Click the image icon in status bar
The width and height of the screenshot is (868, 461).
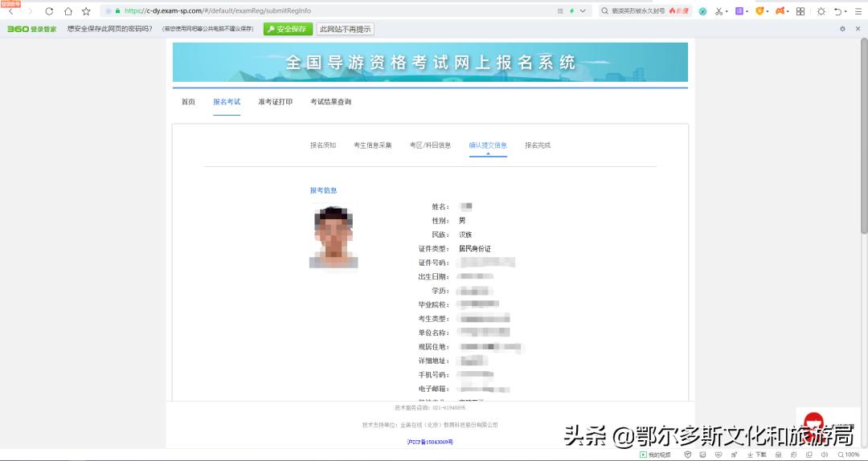703,455
